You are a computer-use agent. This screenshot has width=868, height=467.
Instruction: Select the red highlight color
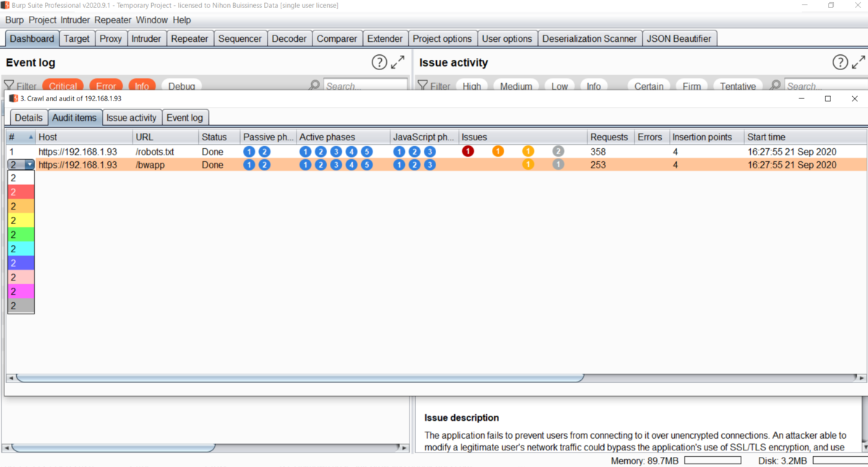pos(21,192)
